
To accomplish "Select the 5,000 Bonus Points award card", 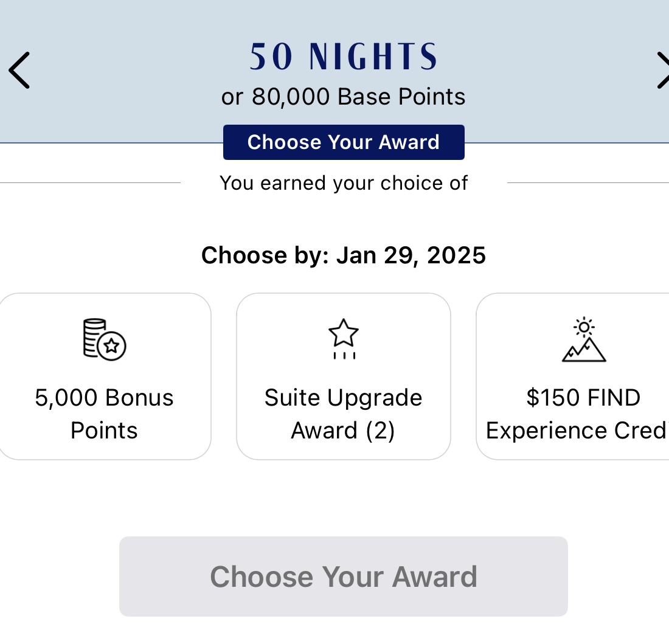I will pyautogui.click(x=104, y=376).
